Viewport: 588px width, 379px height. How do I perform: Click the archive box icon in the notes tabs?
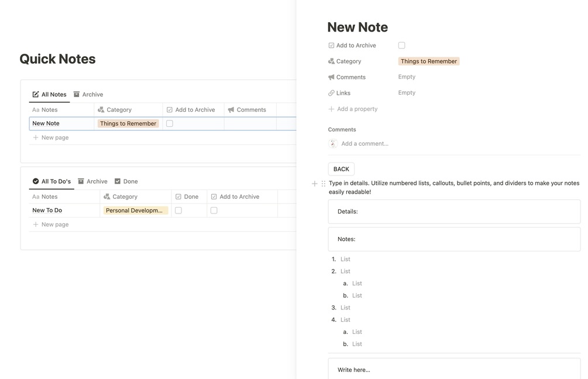77,94
